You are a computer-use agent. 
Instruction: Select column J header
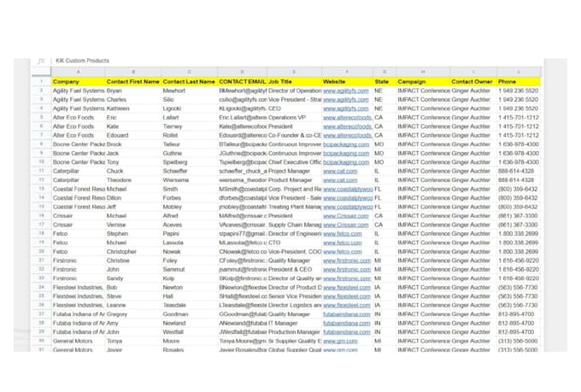tap(519, 72)
